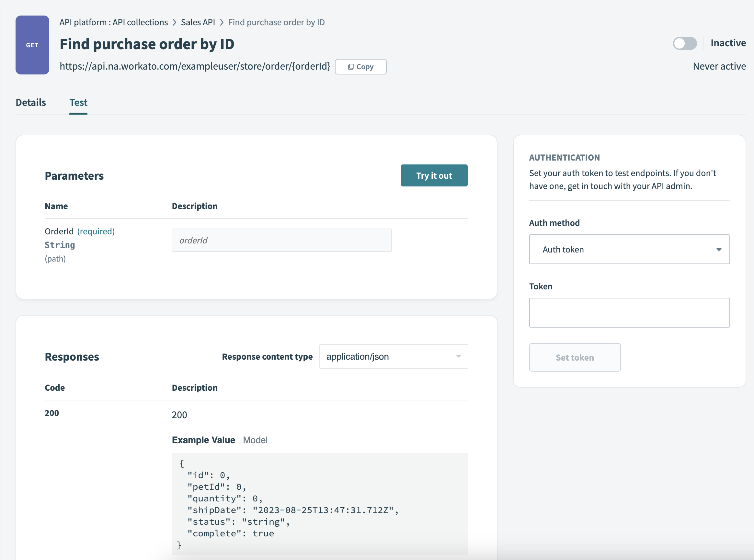Open the Auth method dropdown
This screenshot has height=560, width=754.
629,249
